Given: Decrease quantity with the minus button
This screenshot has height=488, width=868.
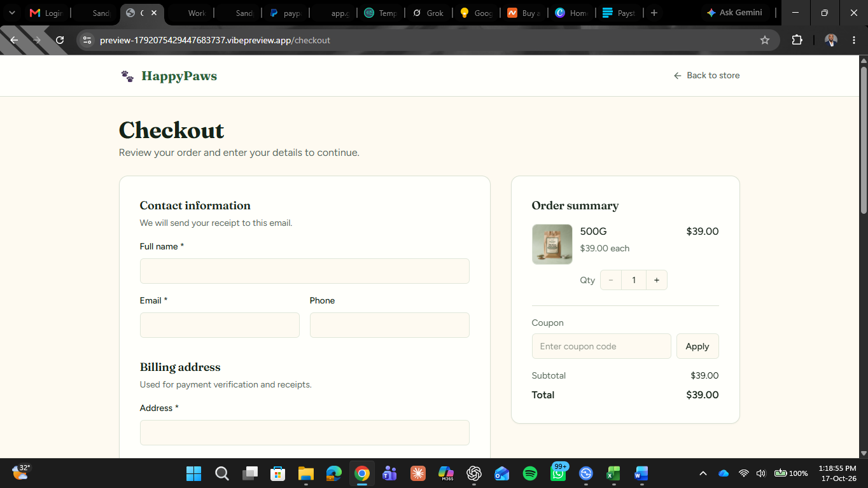Looking at the screenshot, I should click(x=611, y=281).
